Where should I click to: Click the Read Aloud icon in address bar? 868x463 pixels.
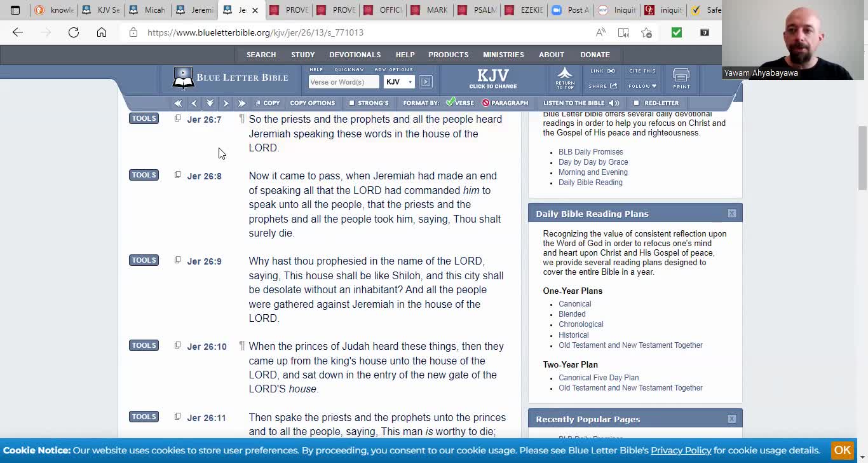tap(600, 32)
